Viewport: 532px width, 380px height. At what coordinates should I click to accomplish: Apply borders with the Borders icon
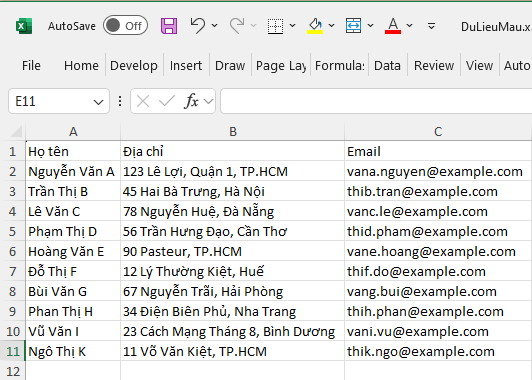(276, 26)
